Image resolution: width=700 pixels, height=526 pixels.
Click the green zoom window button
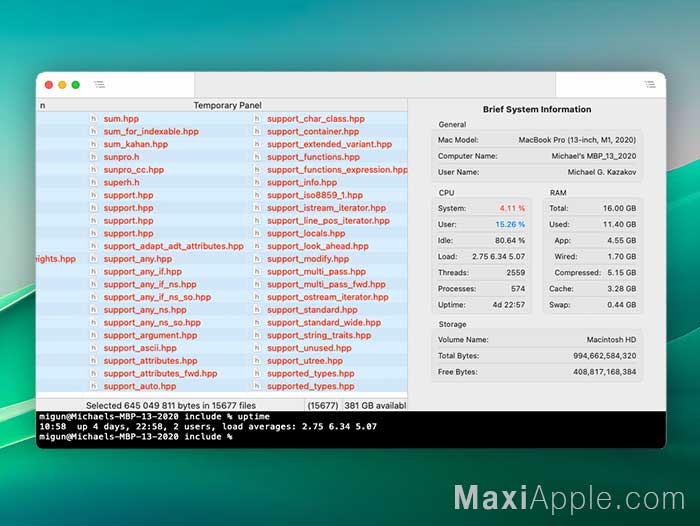pyautogui.click(x=76, y=85)
